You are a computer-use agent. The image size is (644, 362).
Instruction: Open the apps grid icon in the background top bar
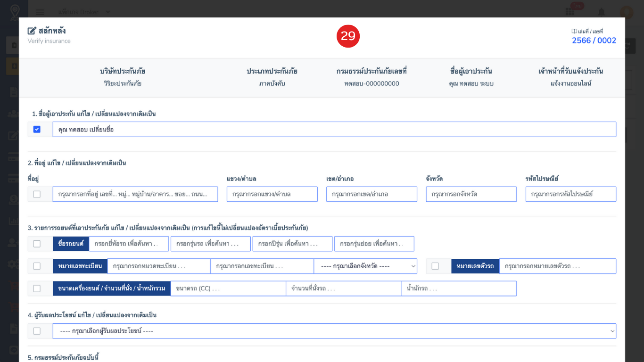click(x=570, y=12)
